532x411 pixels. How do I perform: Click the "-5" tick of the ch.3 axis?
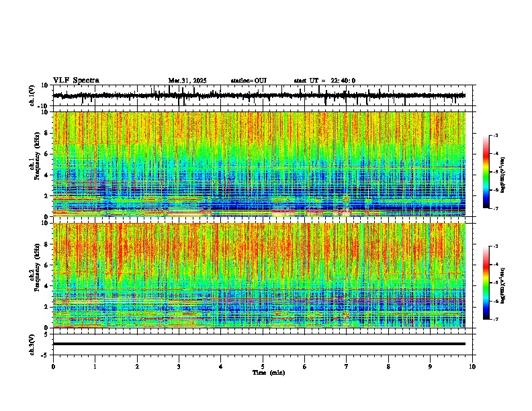click(x=46, y=355)
